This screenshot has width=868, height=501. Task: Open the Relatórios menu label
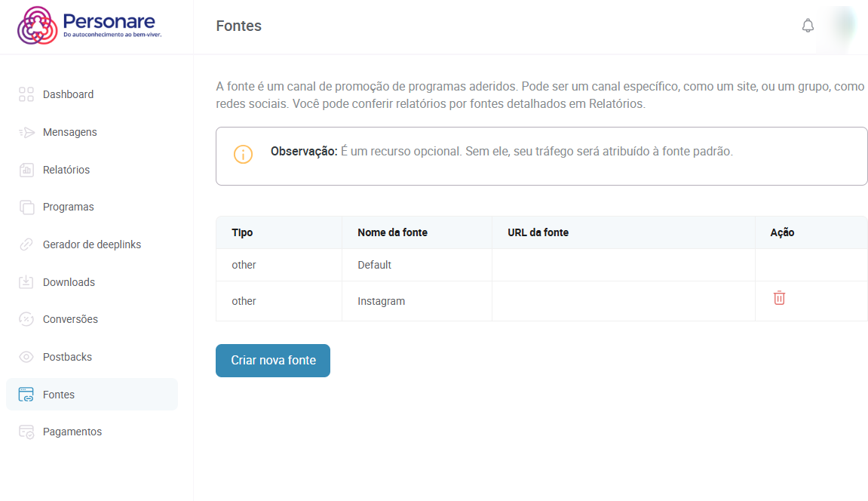point(66,170)
